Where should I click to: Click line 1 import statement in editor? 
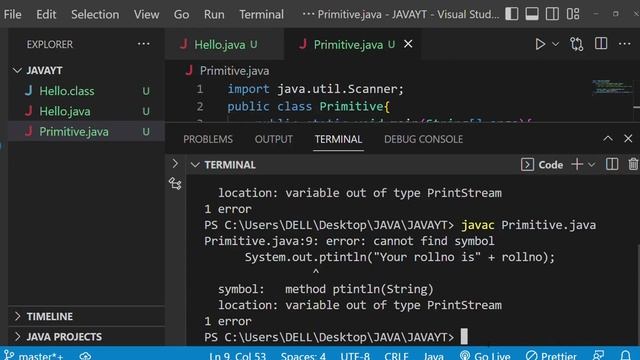tap(316, 89)
